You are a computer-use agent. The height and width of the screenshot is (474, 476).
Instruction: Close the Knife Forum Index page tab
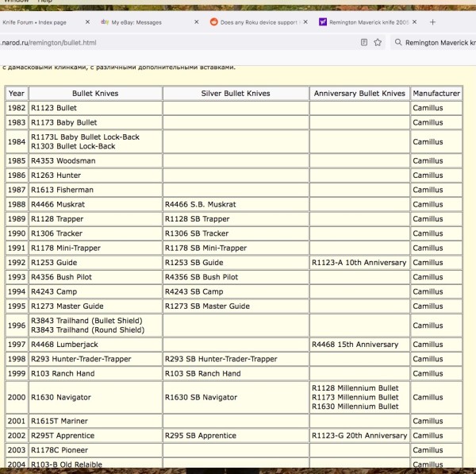(x=87, y=22)
